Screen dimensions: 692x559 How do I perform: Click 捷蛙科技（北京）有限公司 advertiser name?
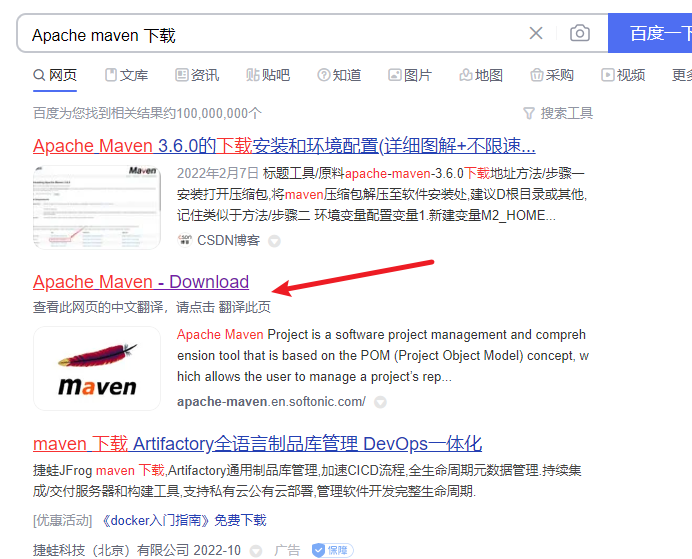[x=111, y=550]
